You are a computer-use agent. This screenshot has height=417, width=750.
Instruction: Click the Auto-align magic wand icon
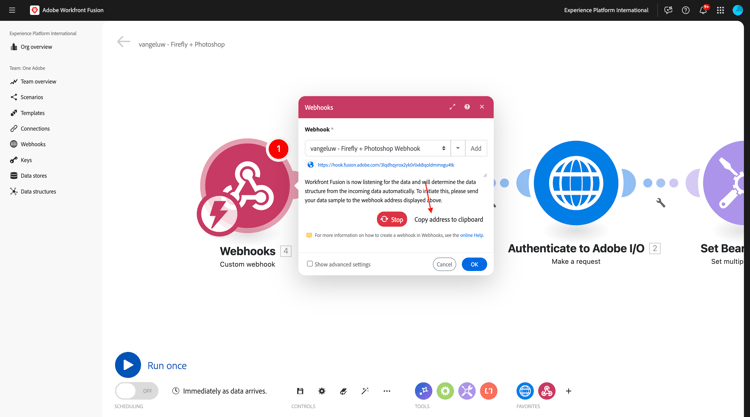pos(365,391)
